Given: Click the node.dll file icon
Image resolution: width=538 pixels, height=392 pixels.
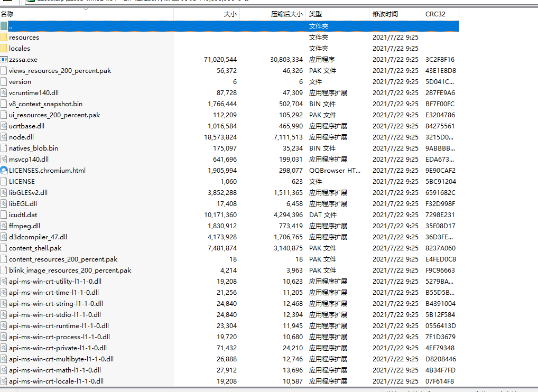Looking at the screenshot, I should click(x=4, y=137).
